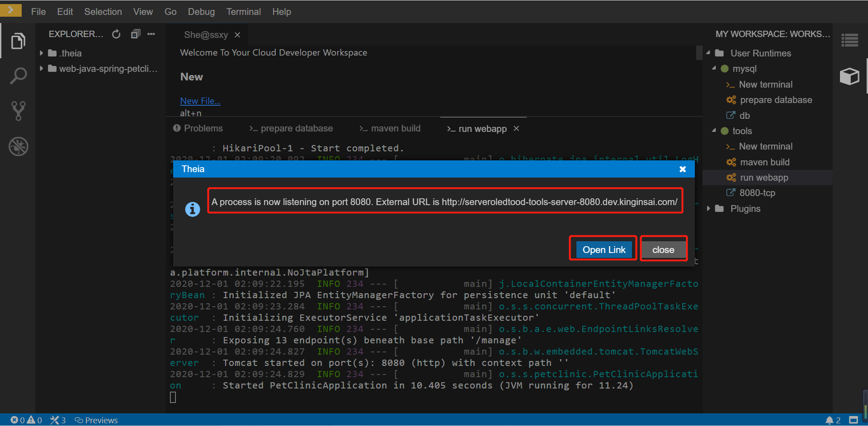Click the tools count icon in the status bar

click(58, 420)
